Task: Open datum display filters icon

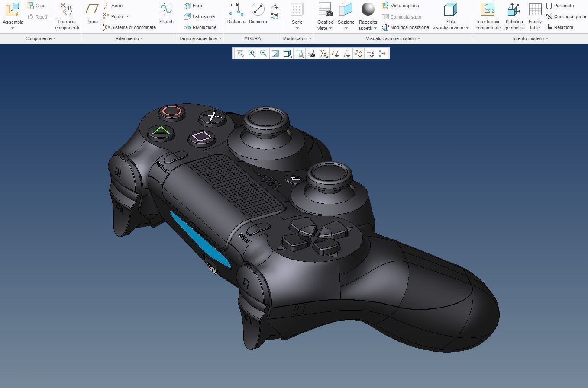Action: tap(323, 53)
